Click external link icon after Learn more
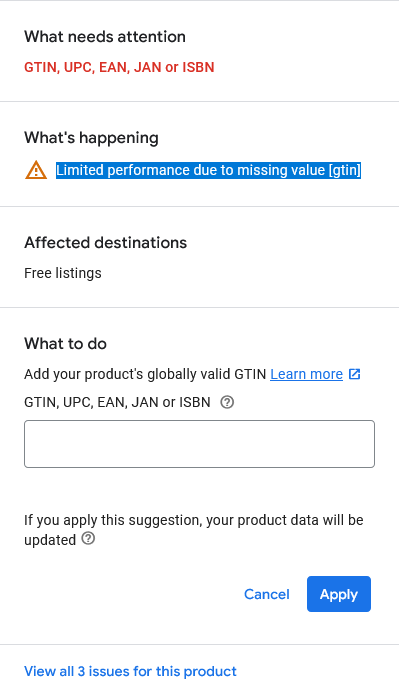 354,374
